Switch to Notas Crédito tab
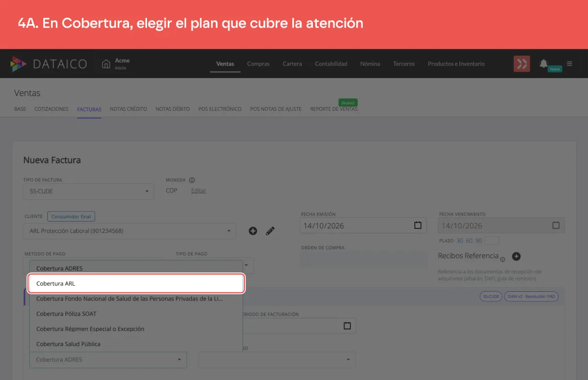The height and width of the screenshot is (380, 588). pos(129,109)
